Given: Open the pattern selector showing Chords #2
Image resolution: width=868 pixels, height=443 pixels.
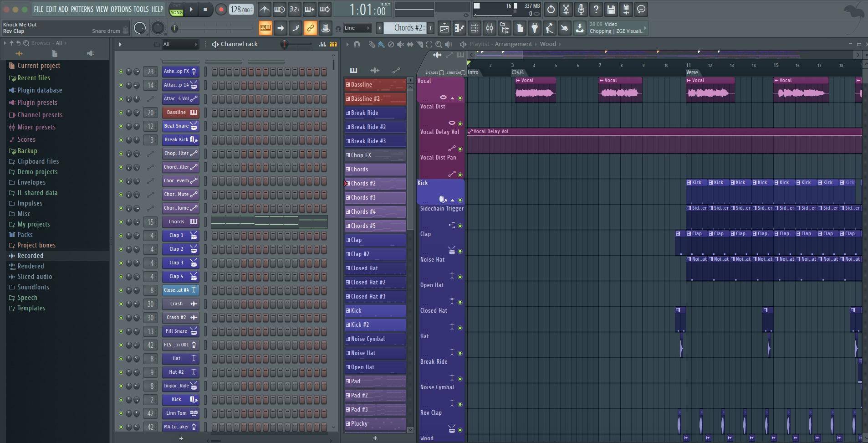Looking at the screenshot, I should [408, 28].
